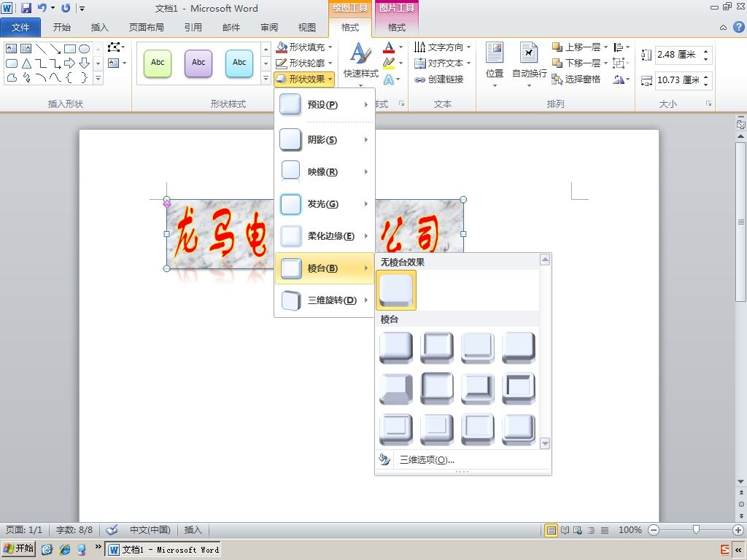This screenshot has width=747, height=560.
Task: Select the web layout view icon
Action: (578, 529)
